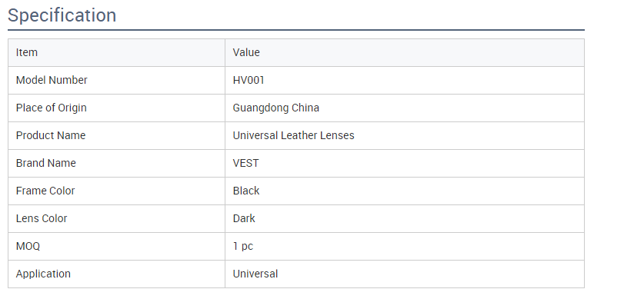Click the Application label cell
Screen dimensions: 644x299
coord(117,274)
